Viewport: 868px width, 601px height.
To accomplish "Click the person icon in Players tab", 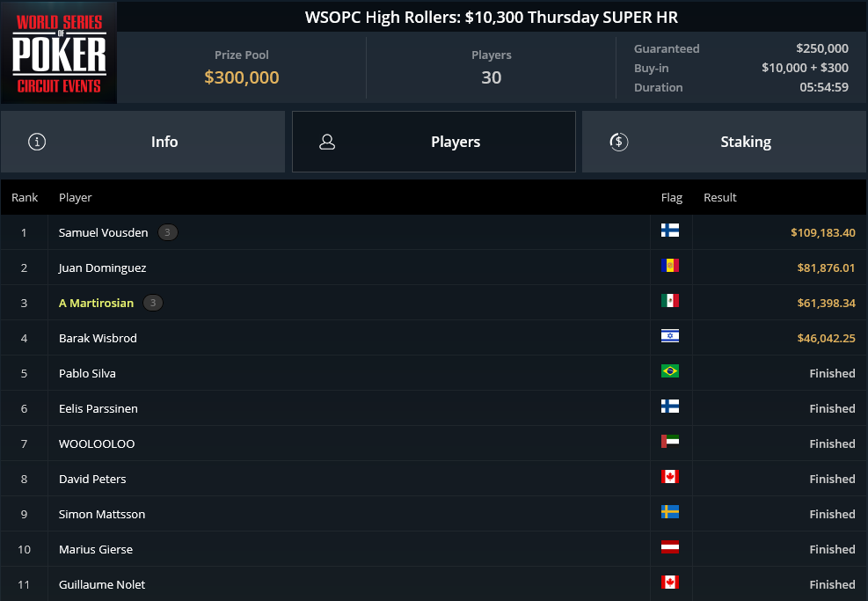I will [327, 142].
